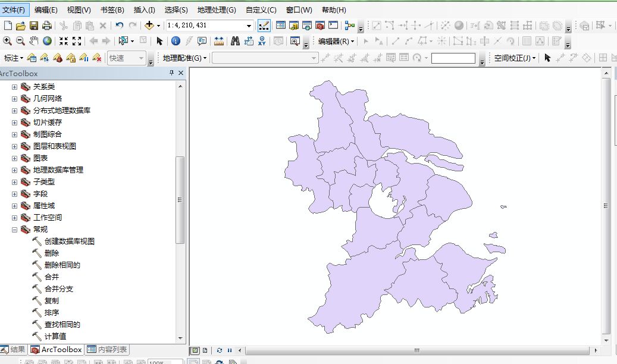The image size is (617, 364).
Task: Click the Save map document icon
Action: [34, 26]
